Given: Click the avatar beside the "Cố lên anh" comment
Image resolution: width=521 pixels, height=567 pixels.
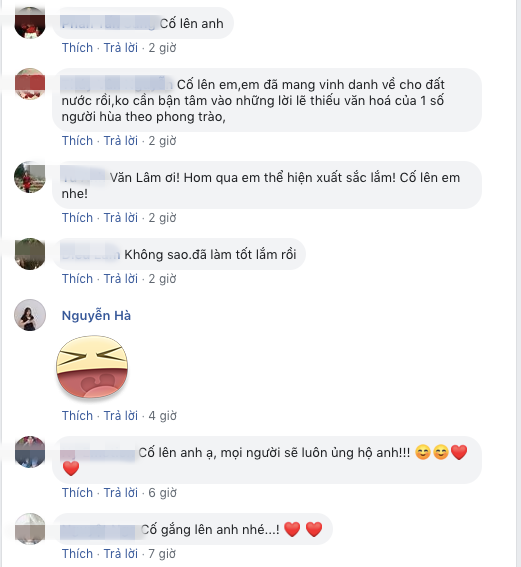Looking at the screenshot, I should coord(30,22).
